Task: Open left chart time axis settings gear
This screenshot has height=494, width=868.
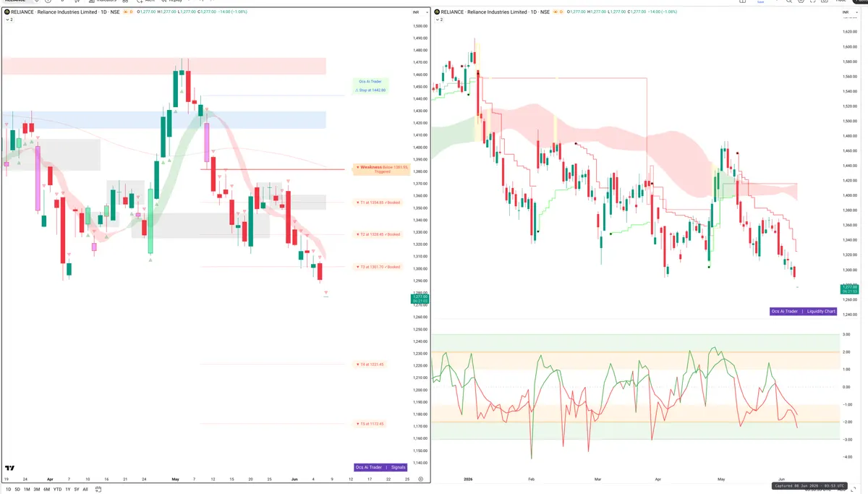Action: (x=420, y=479)
